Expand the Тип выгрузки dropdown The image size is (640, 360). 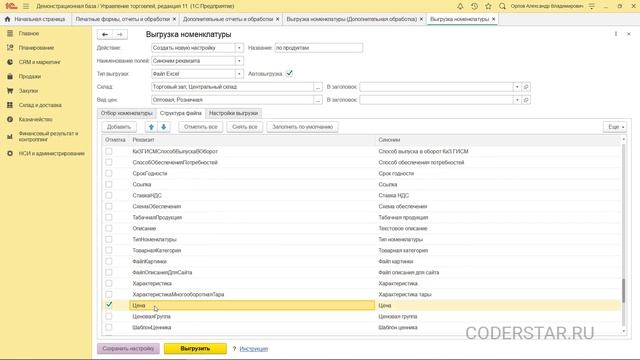[239, 74]
